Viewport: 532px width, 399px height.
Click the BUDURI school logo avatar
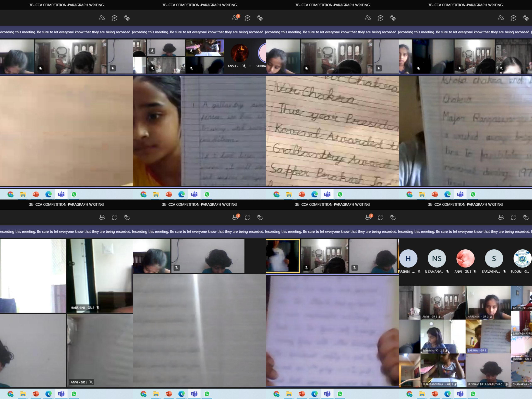coord(522,259)
